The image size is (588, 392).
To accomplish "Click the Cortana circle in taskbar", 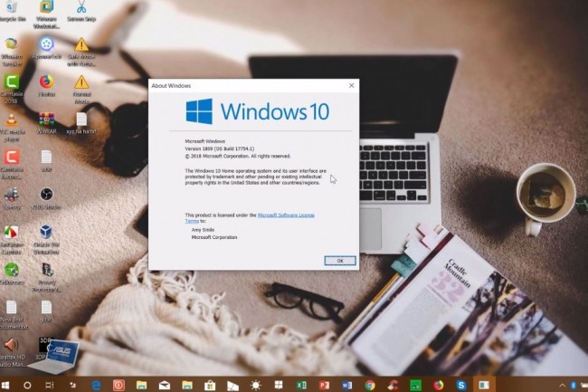I will [x=27, y=385].
